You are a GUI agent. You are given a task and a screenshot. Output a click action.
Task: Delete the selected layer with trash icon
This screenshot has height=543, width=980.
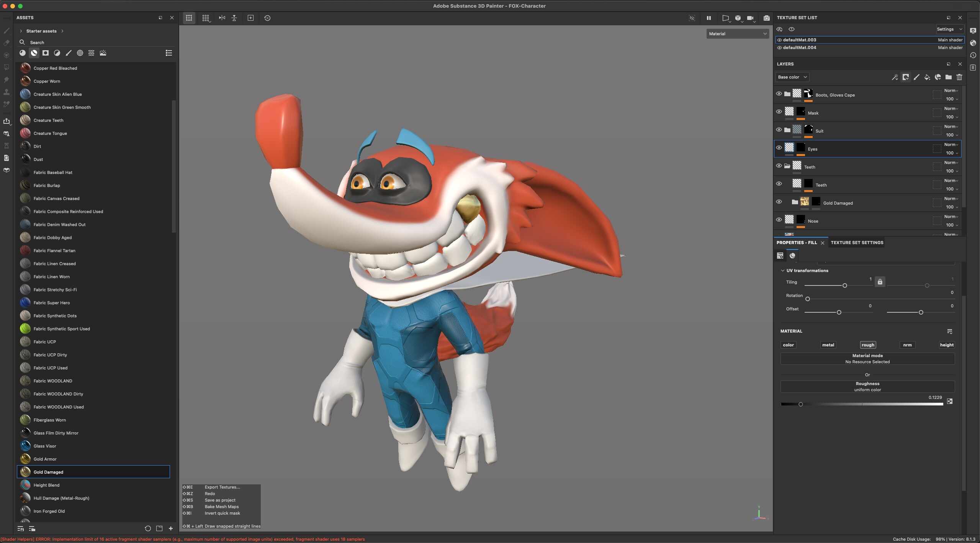pyautogui.click(x=959, y=77)
